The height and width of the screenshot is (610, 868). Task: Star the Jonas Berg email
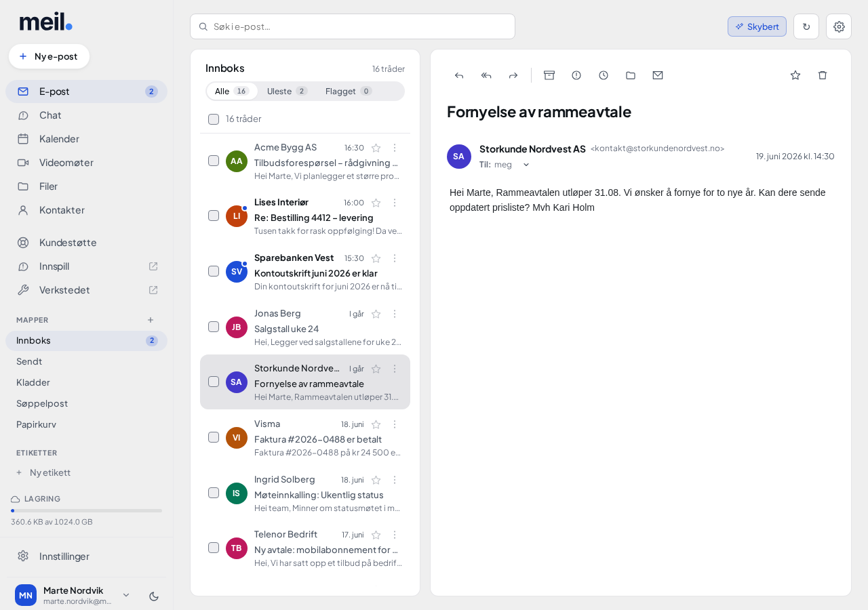pyautogui.click(x=376, y=314)
